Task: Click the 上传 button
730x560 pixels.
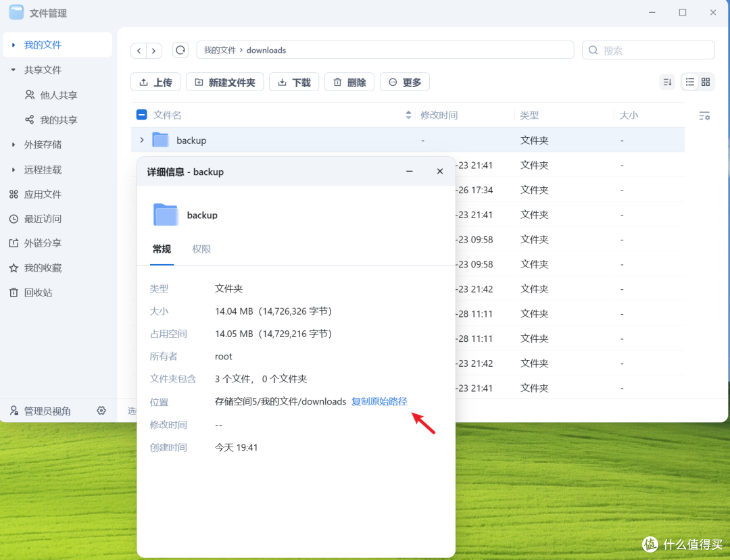Action: click(155, 82)
